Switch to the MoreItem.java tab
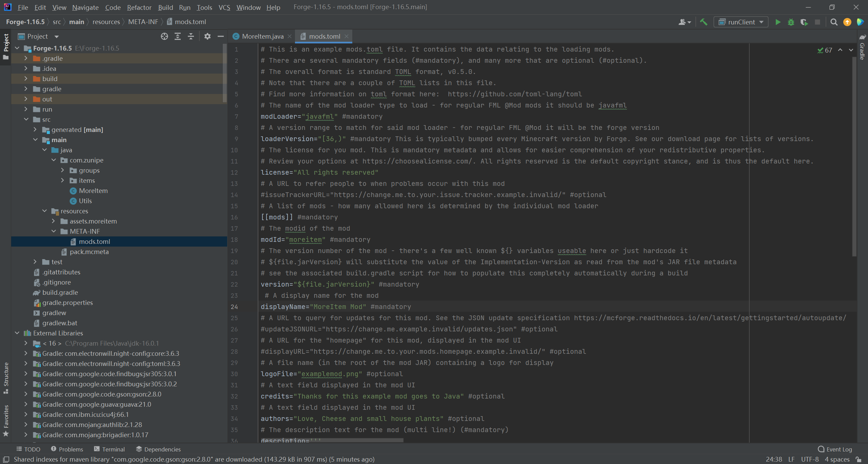The height and width of the screenshot is (464, 868). click(x=262, y=36)
